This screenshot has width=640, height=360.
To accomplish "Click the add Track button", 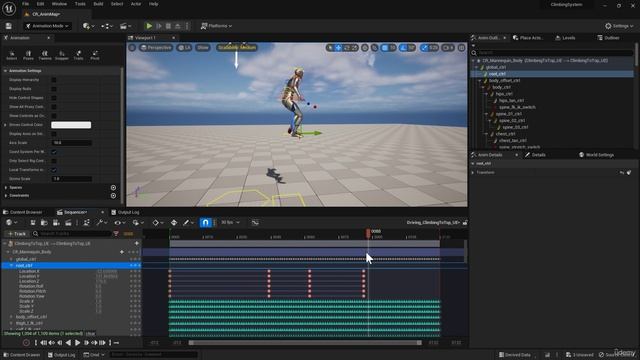I will 17,234.
